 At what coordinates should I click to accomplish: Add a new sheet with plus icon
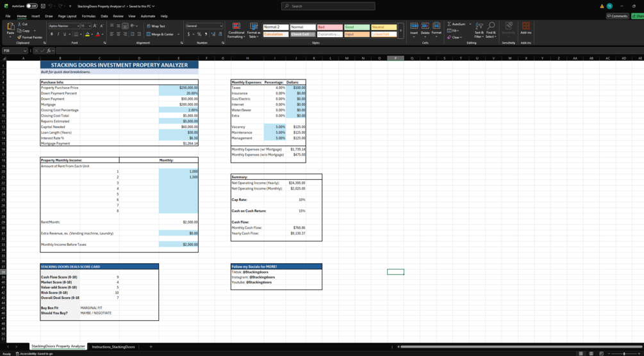(x=151, y=346)
